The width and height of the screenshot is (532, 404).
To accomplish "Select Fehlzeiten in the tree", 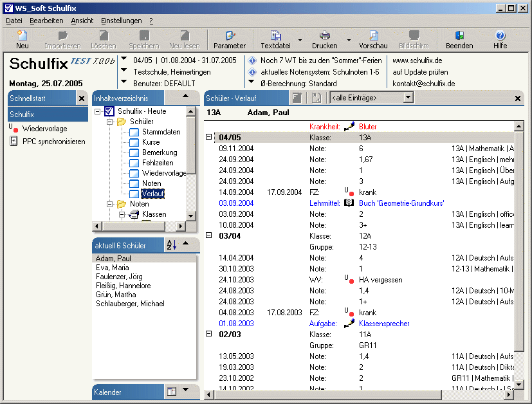I will point(157,163).
